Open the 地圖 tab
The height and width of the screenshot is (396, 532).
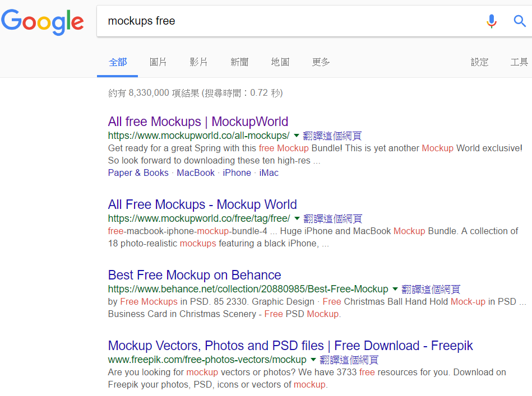(280, 62)
